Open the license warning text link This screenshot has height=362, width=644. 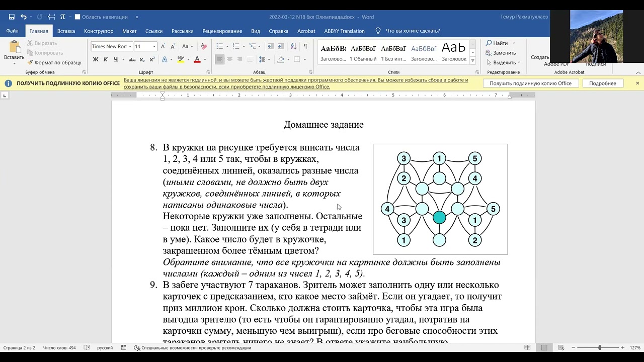pyautogui.click(x=296, y=83)
